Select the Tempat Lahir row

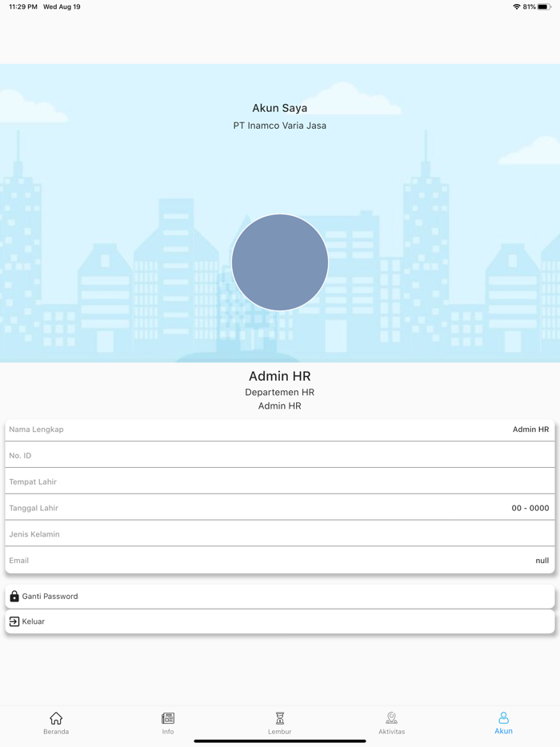(x=280, y=482)
